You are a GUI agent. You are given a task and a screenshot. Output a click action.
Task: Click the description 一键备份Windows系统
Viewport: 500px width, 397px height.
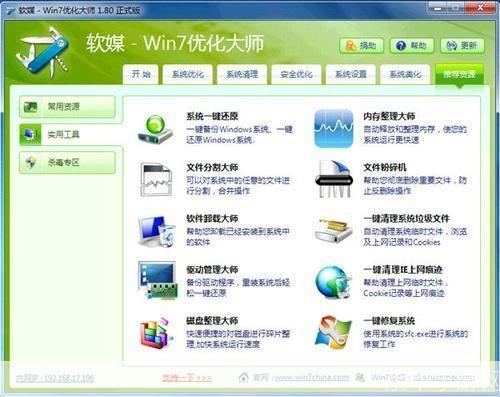pos(239,134)
